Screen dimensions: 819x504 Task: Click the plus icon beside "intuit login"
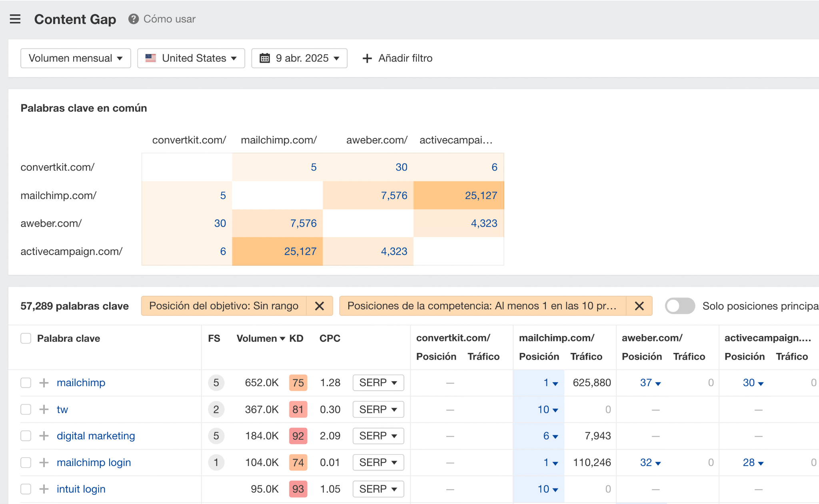[x=44, y=488]
